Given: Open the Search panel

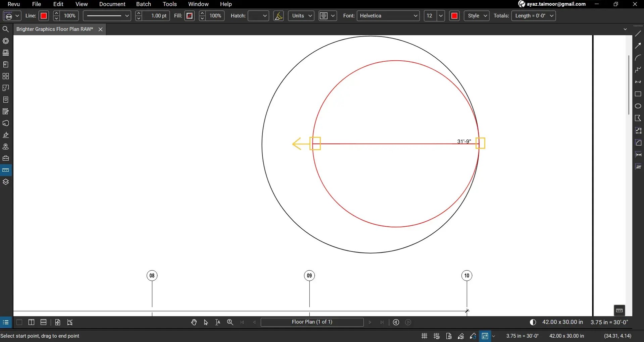Looking at the screenshot, I should tap(6, 29).
